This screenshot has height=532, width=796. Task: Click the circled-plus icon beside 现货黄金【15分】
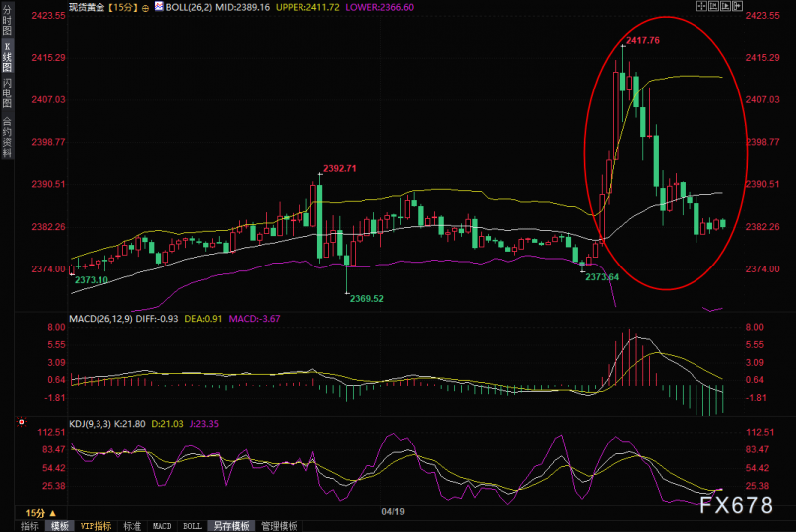(145, 8)
